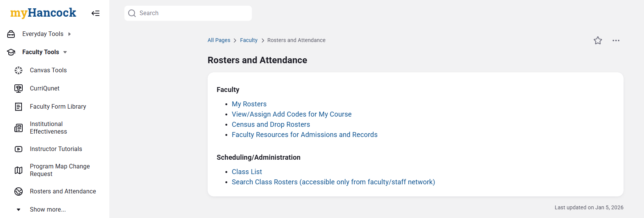Open View/Assign Add Codes for My Course
Viewport: 644px width, 218px height.
click(292, 114)
